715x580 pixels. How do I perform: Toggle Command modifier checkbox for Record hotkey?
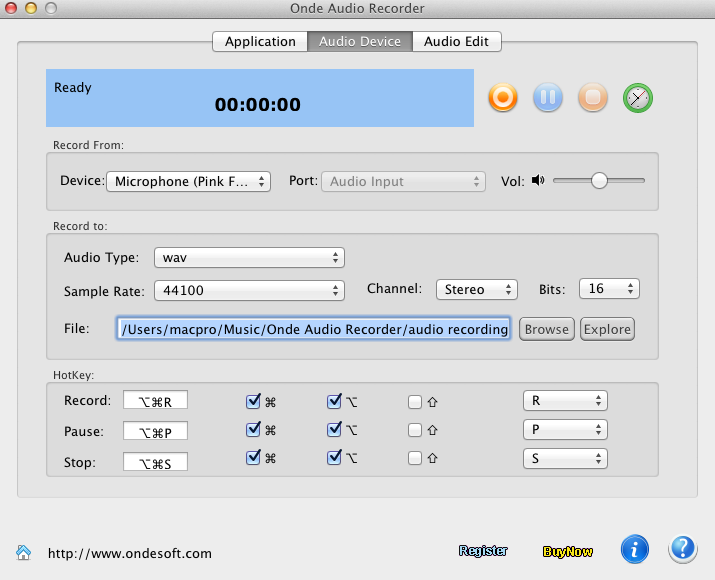[x=253, y=402]
